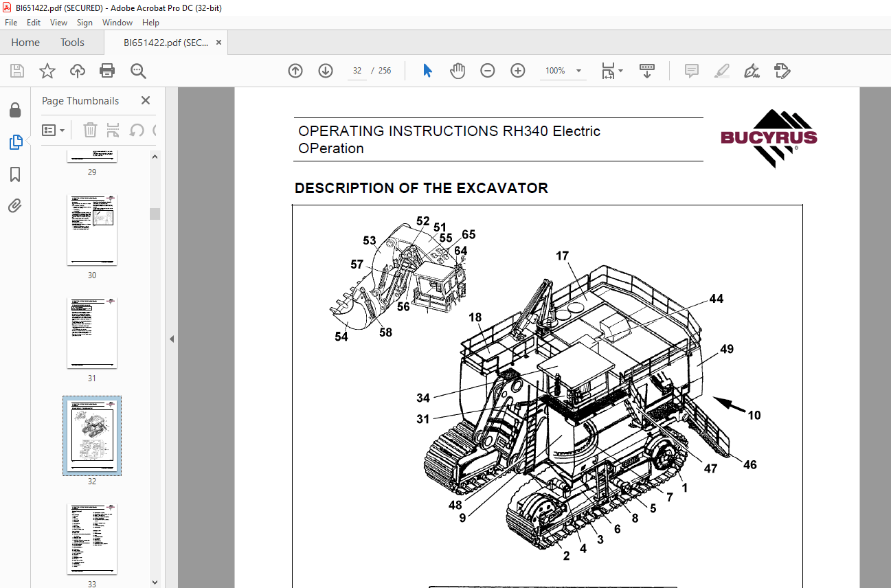The width and height of the screenshot is (891, 588).
Task: Choose the Selection arrow tool
Action: [427, 71]
